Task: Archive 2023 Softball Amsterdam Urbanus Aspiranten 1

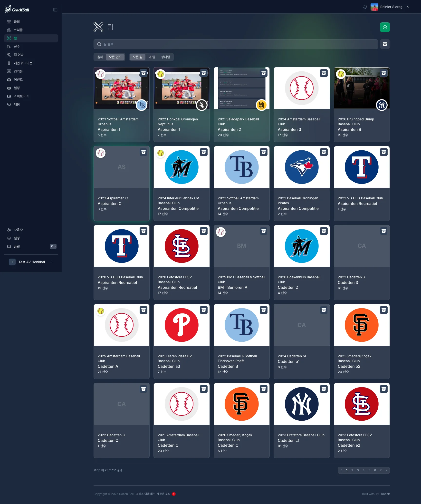Action: tap(144, 73)
